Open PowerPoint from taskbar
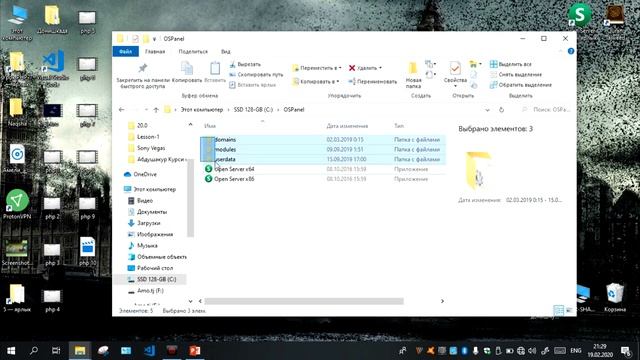640x360 pixels. click(x=195, y=351)
